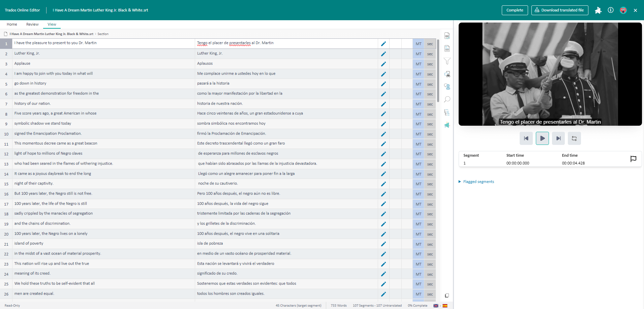This screenshot has width=644, height=309.
Task: Open the document check icon atop sidebar
Action: (x=447, y=36)
